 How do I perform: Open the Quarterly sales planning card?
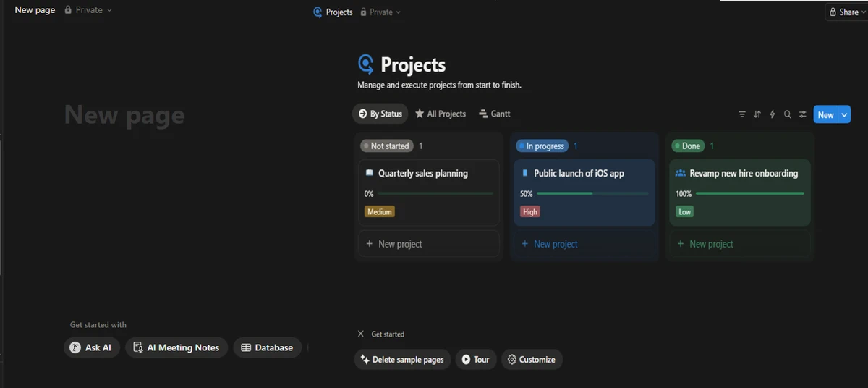[423, 174]
